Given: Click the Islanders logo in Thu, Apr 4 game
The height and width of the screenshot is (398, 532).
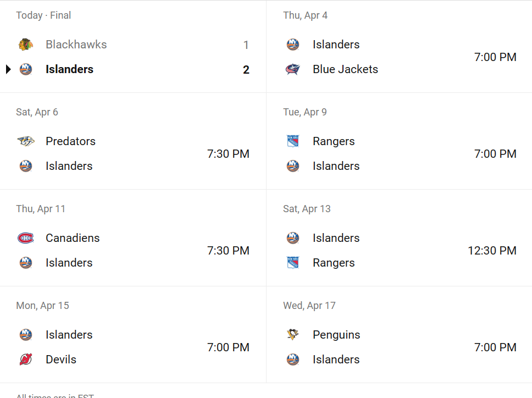Looking at the screenshot, I should [292, 45].
